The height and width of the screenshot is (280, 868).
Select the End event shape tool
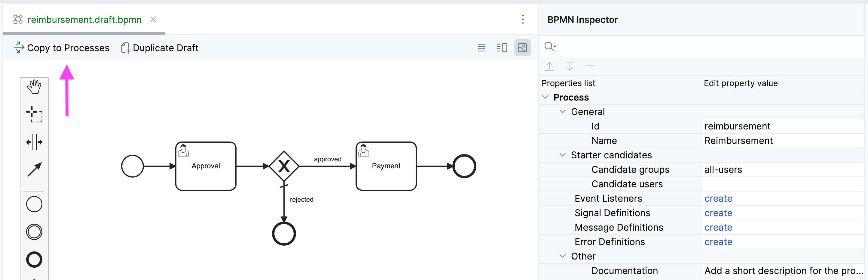point(34,259)
